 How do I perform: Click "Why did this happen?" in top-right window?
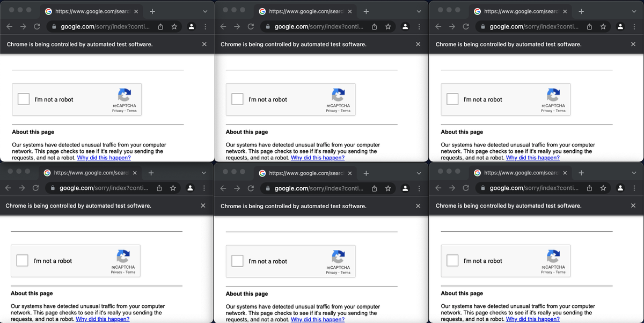click(x=533, y=158)
